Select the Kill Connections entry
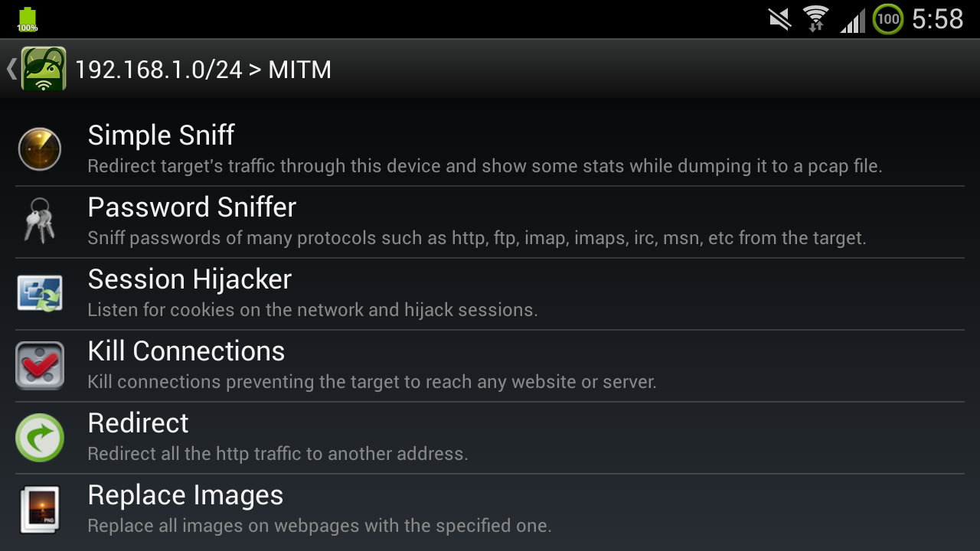980x551 pixels. tap(490, 366)
